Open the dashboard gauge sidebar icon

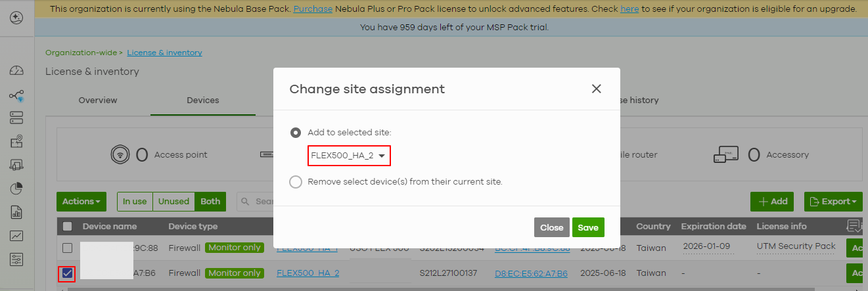[16, 72]
